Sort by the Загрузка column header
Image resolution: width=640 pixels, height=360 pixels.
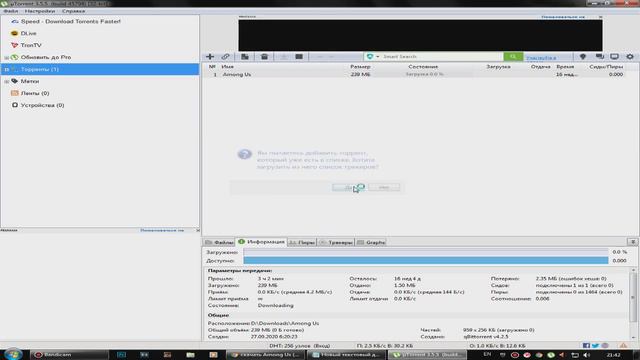(498, 67)
